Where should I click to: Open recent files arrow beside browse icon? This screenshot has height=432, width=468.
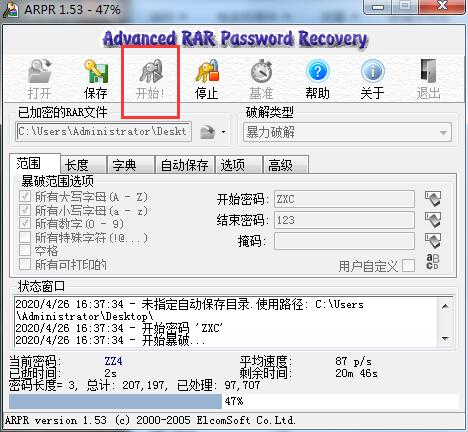223,132
